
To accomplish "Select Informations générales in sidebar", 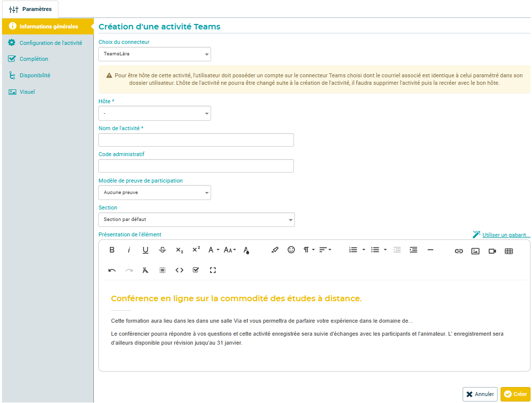I will pos(48,26).
